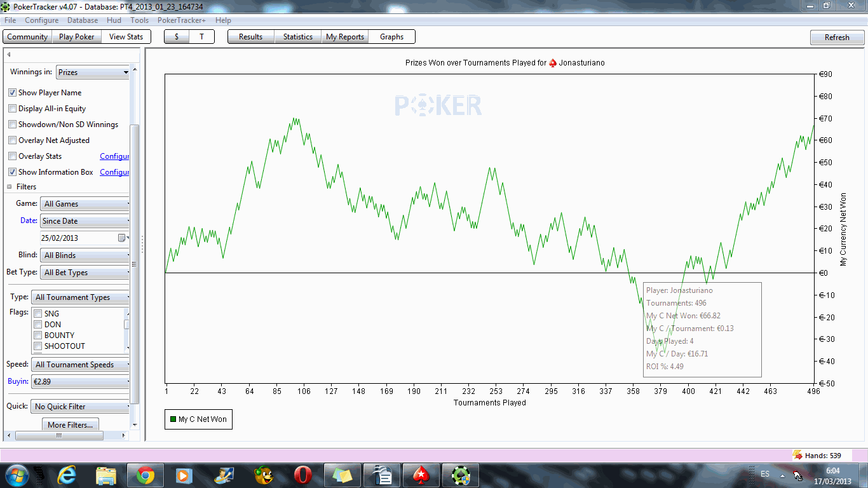Viewport: 868px width, 488px height.
Task: Enable Showdown/Non SD Winnings checkbox
Action: [x=13, y=125]
